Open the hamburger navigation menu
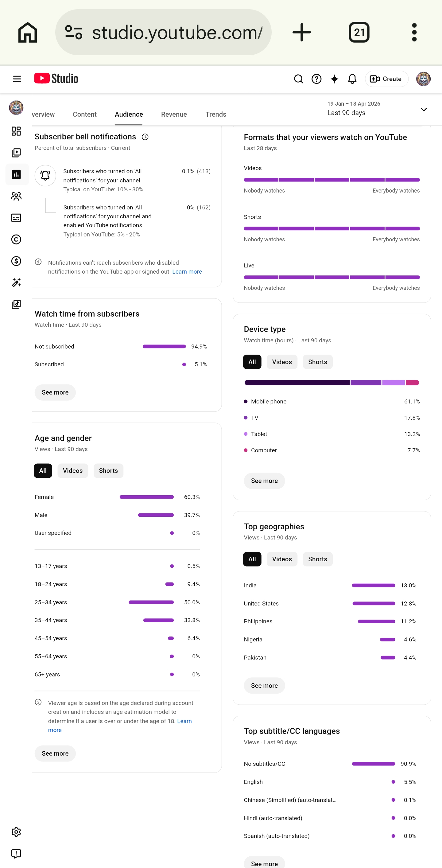The height and width of the screenshot is (868, 442). pyautogui.click(x=17, y=79)
